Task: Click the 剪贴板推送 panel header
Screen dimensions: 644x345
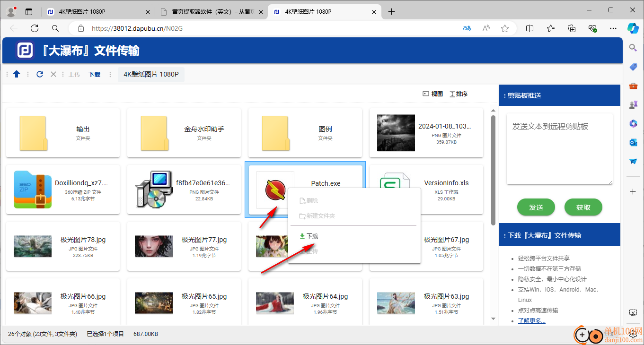Action: [x=559, y=95]
